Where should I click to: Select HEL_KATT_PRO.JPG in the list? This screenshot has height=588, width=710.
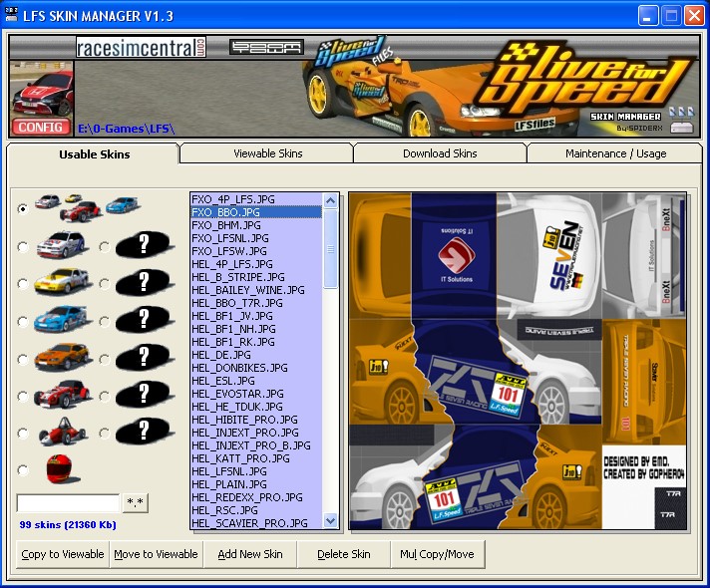coord(256,458)
